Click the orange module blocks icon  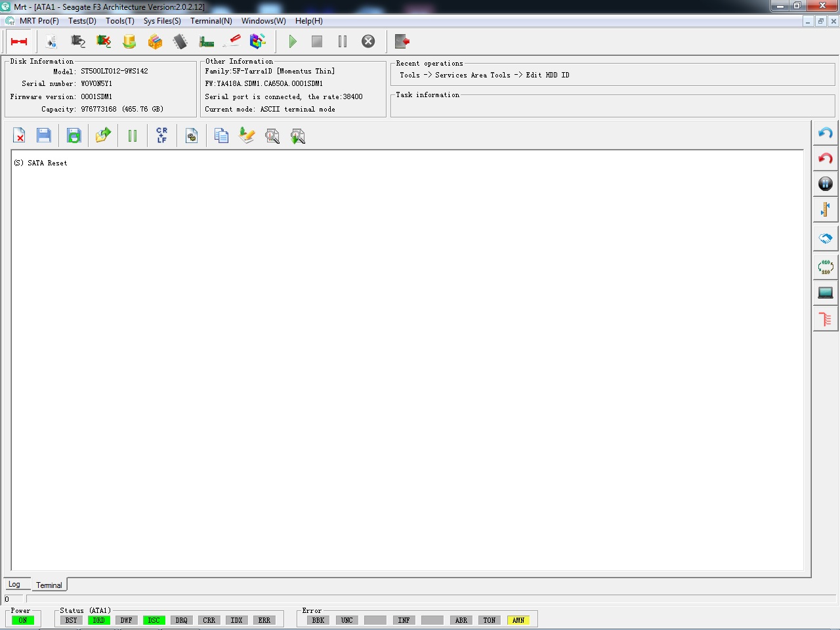coord(155,41)
